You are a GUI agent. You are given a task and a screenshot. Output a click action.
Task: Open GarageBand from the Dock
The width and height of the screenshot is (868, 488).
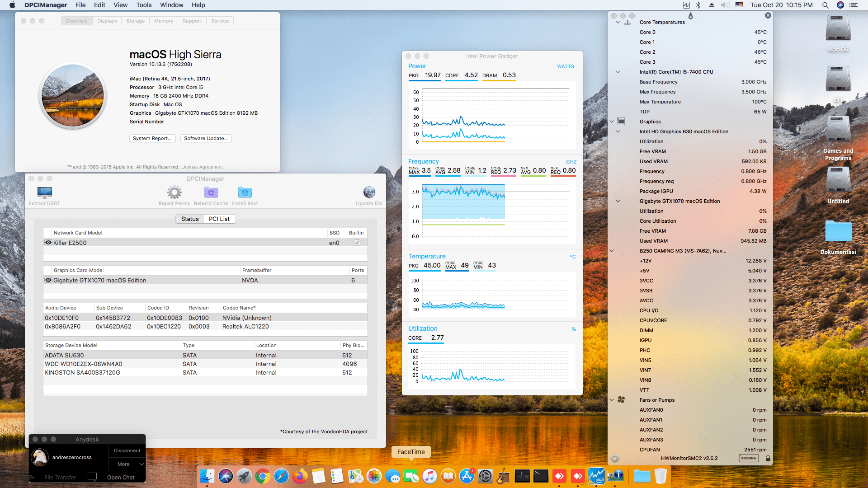(x=504, y=476)
